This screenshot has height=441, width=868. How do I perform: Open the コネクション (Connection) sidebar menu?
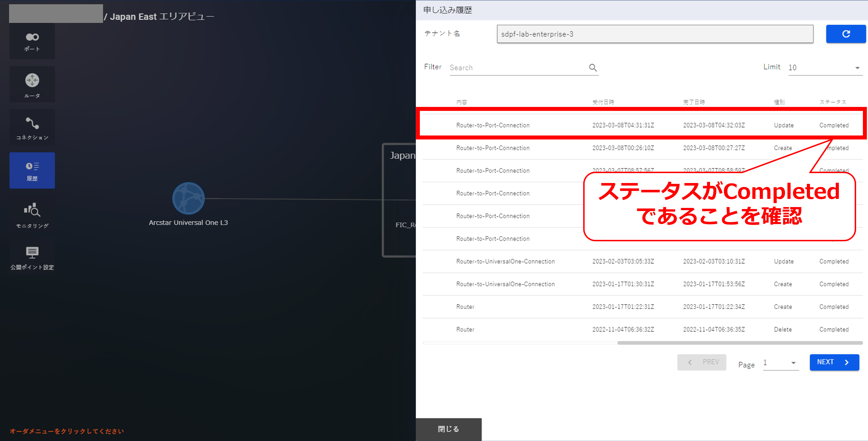[x=32, y=128]
